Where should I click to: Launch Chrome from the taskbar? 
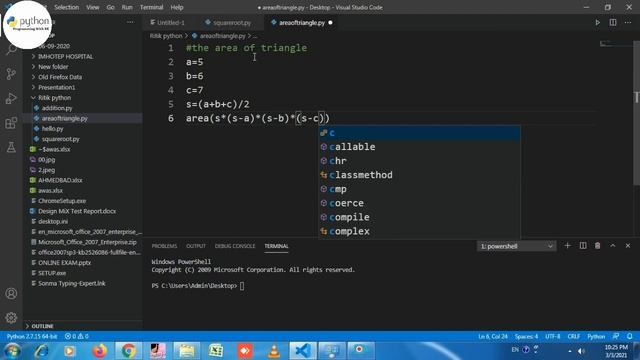click(129, 351)
